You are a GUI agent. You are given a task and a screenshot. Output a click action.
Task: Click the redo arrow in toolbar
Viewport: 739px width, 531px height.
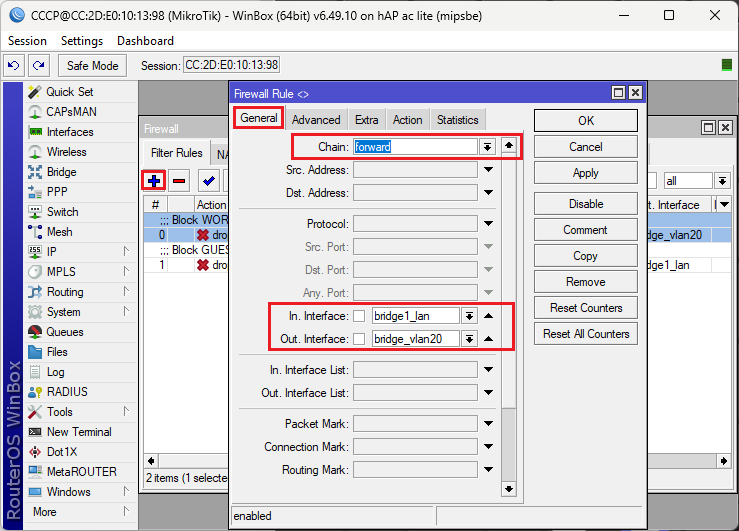[x=39, y=65]
